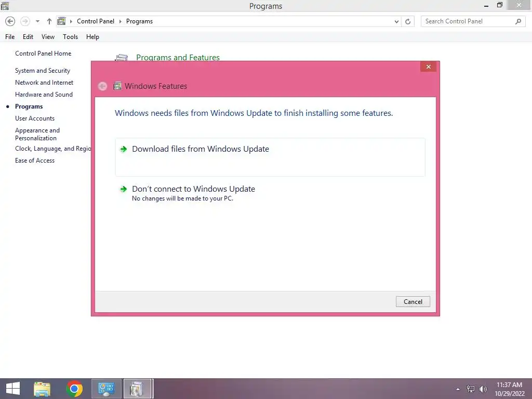Show hidden tray icons arrow
The width and height of the screenshot is (532, 399).
pyautogui.click(x=458, y=389)
